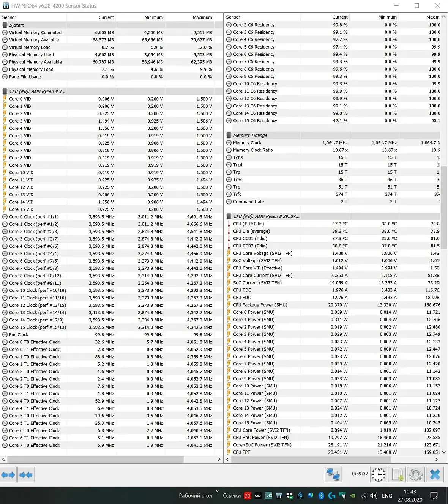The image size is (448, 504).
Task: Click the right pane Minimum column header
Action: (374, 17)
